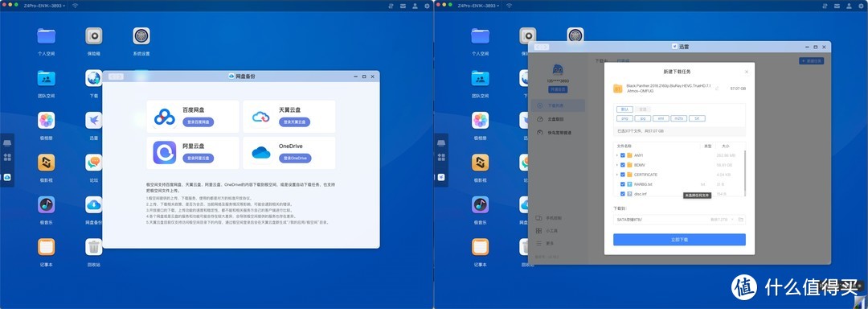This screenshot has width=868, height=309.
Task: Click 阿里云盘 logo in 网盘备份 window
Action: [165, 153]
